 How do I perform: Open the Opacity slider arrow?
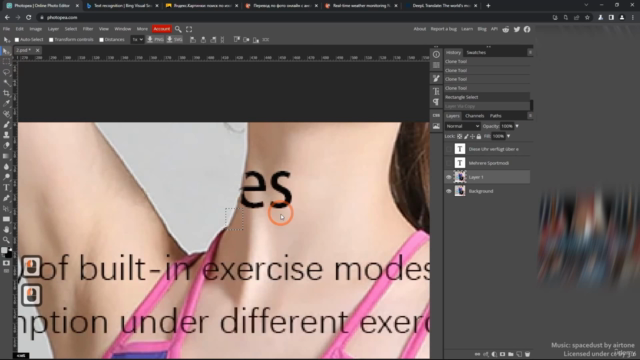pos(517,126)
